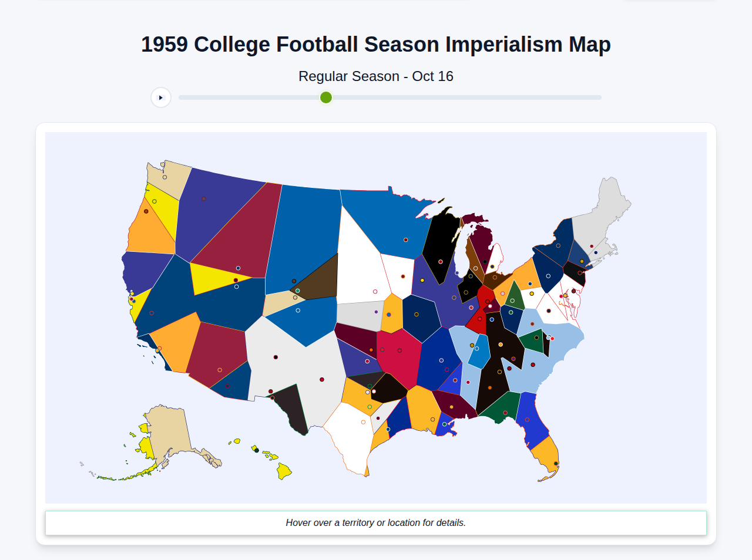This screenshot has height=560, width=752.
Task: Click the team marker in central Georgia
Action: 505,413
